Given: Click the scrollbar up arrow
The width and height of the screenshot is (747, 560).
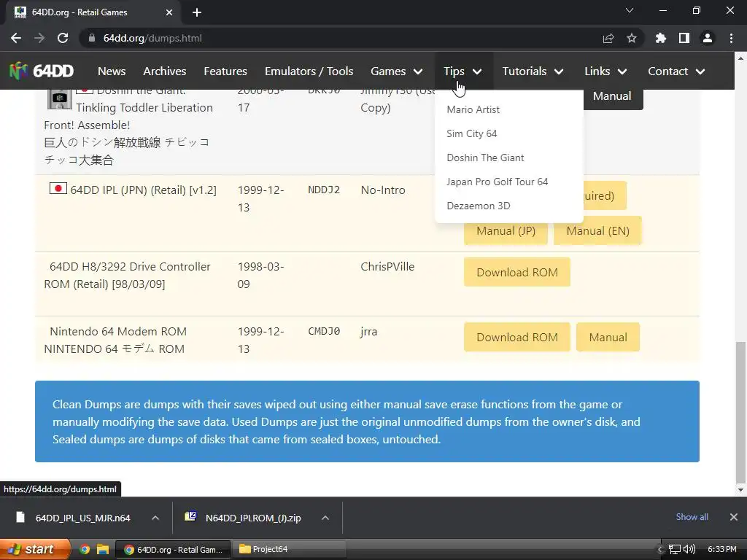Looking at the screenshot, I should pyautogui.click(x=740, y=58).
